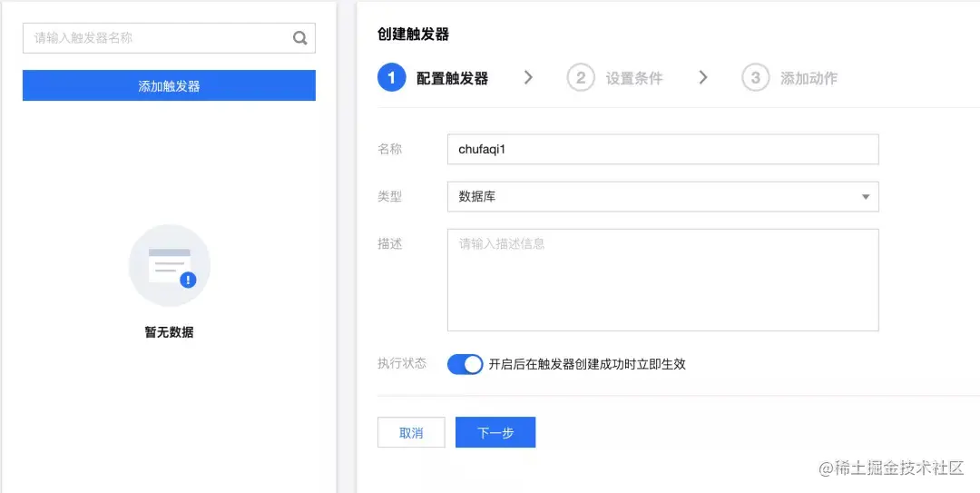Click the trigger name search field
Viewport: 980px width, 493px height.
[x=169, y=38]
